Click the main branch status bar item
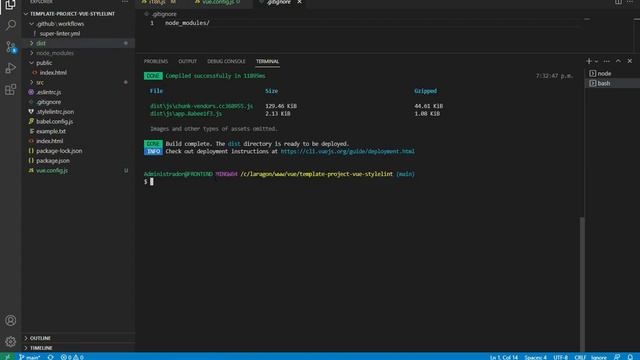Viewport: 640px width, 360px height. tap(29, 357)
